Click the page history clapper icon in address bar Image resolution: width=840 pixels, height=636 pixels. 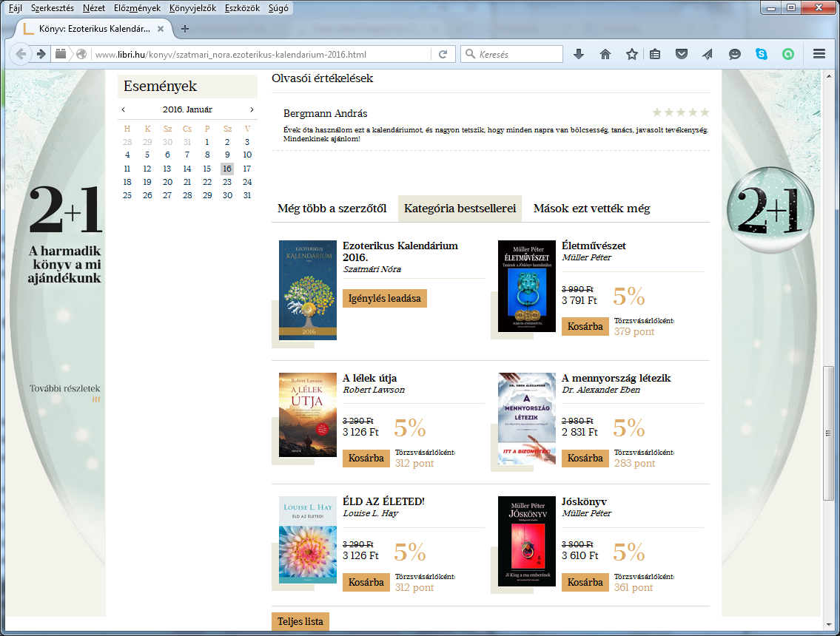pos(61,54)
